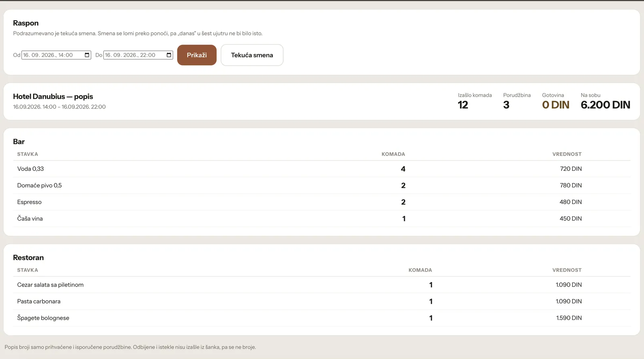Click the 1.590 DIN value cell
The width and height of the screenshot is (644, 359).
[x=569, y=318]
